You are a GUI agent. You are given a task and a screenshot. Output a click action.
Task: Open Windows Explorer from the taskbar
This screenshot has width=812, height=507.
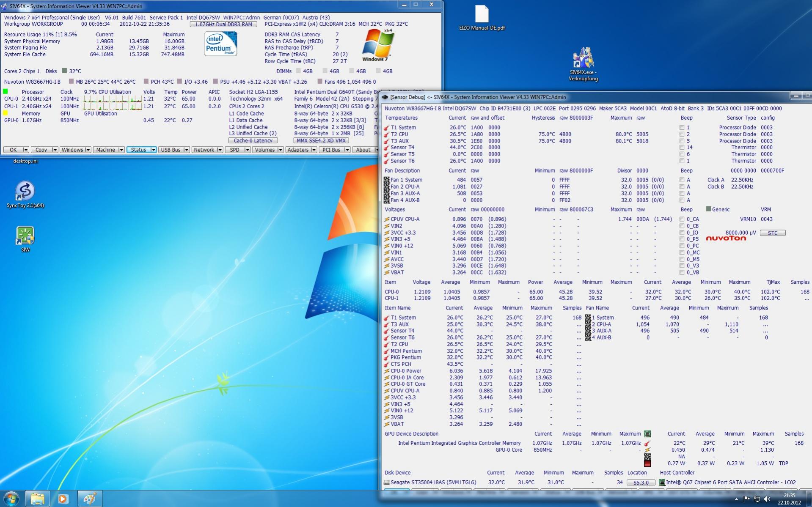coord(38,499)
